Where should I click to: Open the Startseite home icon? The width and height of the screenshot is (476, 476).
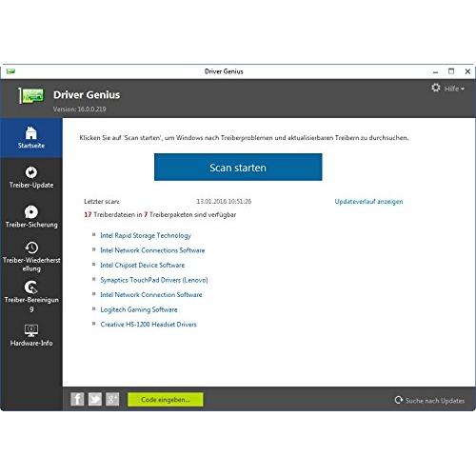[31, 132]
